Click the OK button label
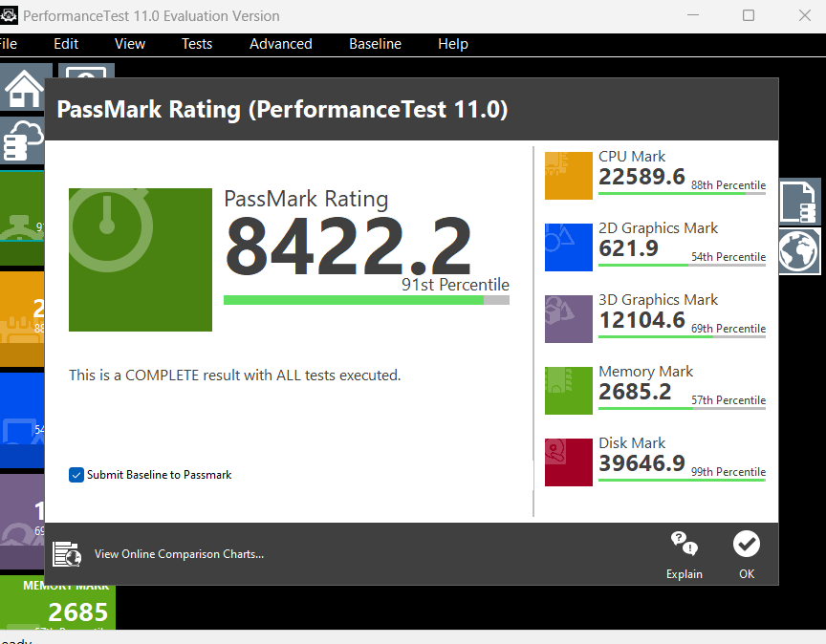826x644 pixels. [747, 574]
